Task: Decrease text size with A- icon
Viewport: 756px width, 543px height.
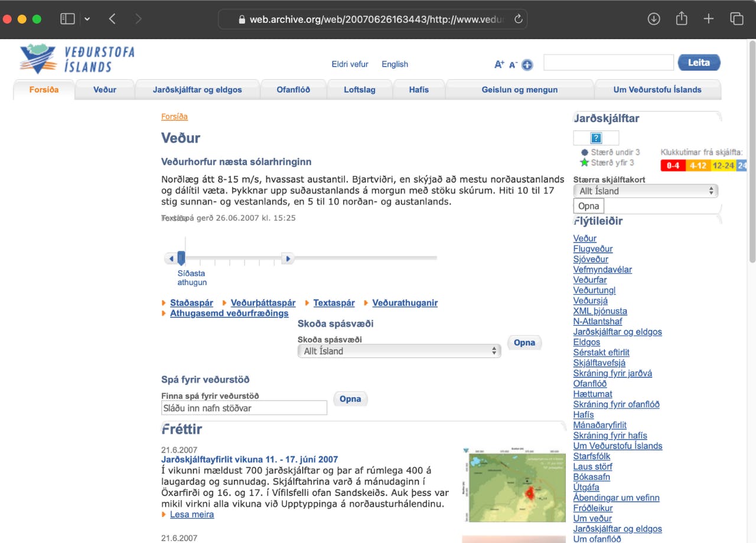Action: (x=513, y=65)
